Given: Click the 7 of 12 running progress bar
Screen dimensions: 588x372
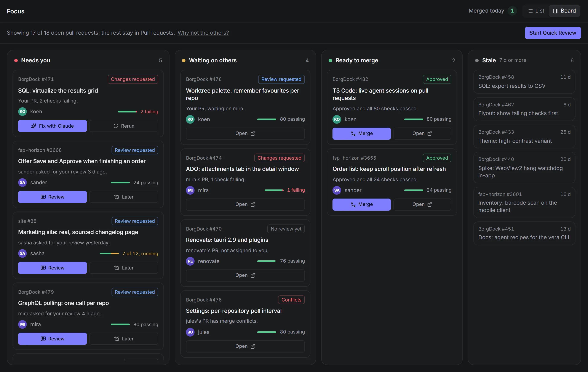Looking at the screenshot, I should (109, 253).
